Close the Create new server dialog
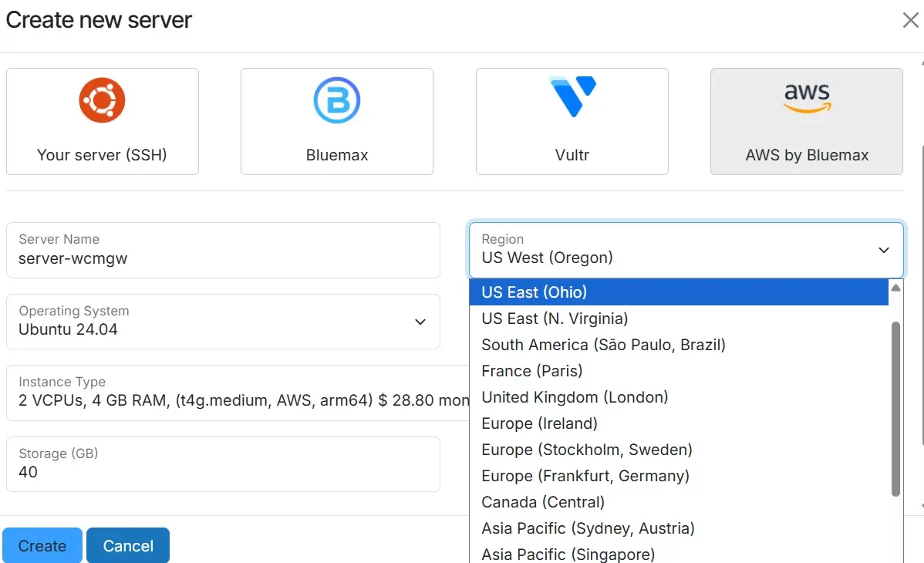The width and height of the screenshot is (924, 563). (x=910, y=21)
